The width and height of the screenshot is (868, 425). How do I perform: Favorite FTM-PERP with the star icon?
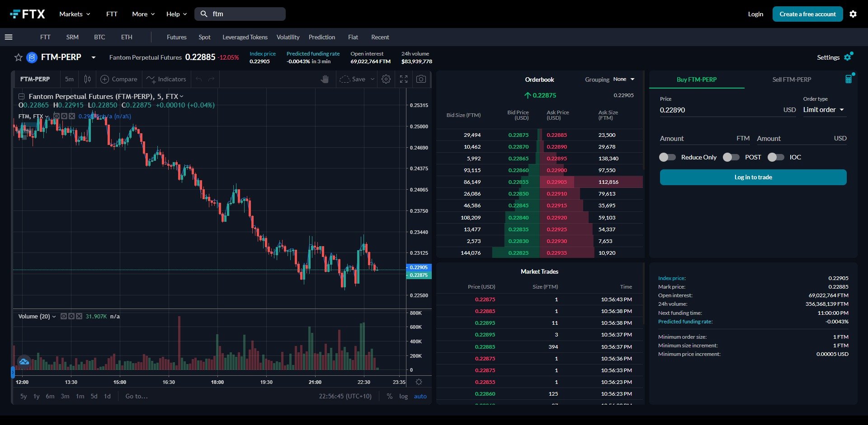(18, 57)
